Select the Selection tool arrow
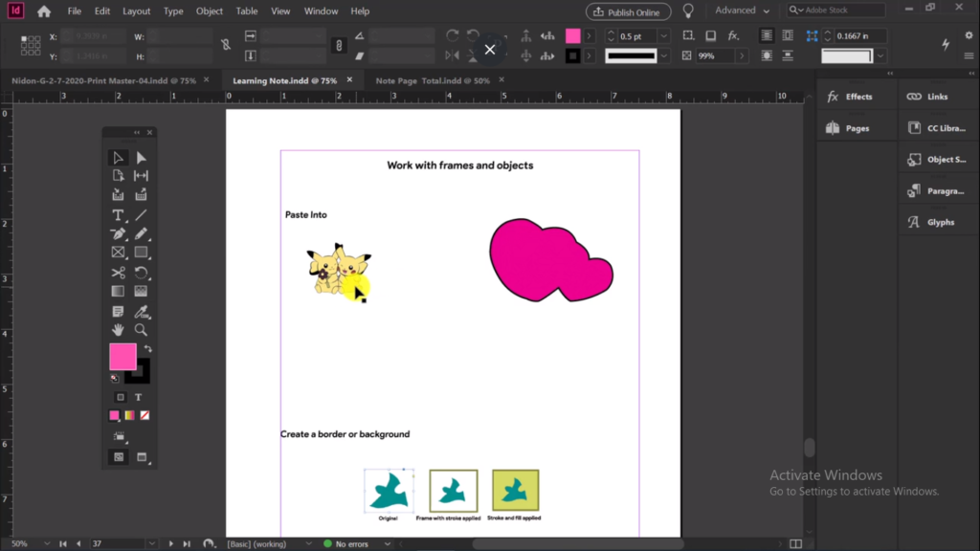 [118, 158]
